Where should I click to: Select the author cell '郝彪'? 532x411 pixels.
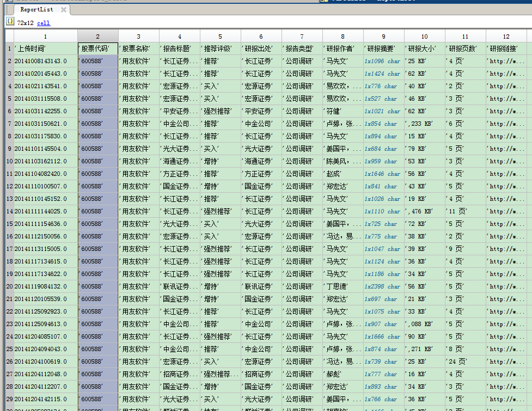(x=343, y=374)
